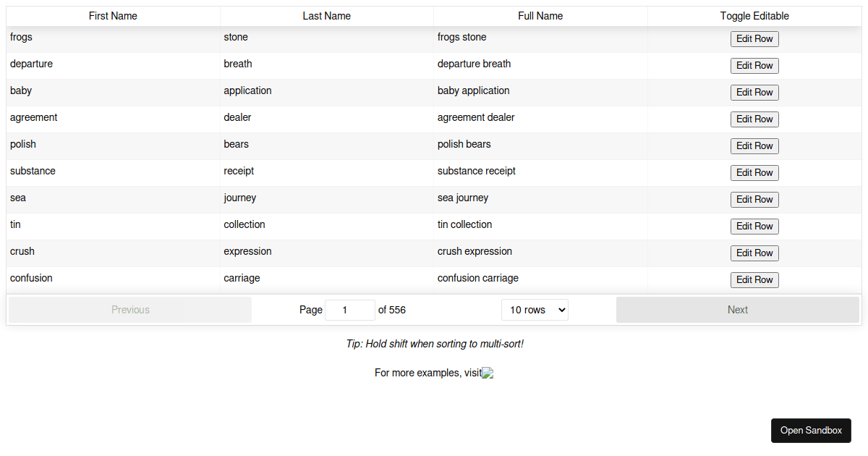Edit Row for crush expression
Viewport: 868px width, 456px height.
(754, 253)
